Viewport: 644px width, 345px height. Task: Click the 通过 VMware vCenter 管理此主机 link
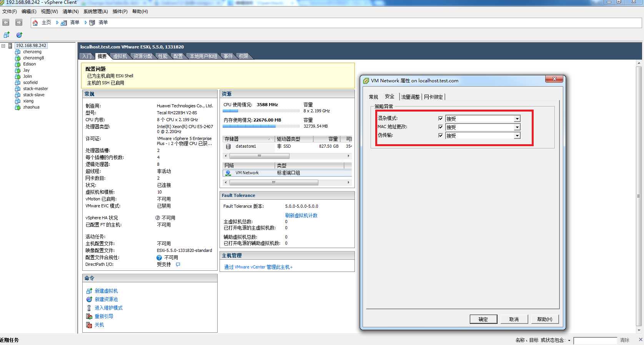pyautogui.click(x=258, y=267)
